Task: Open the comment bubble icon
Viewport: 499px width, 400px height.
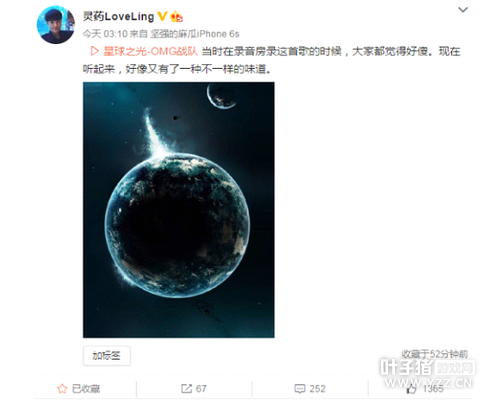Action: tap(299, 389)
